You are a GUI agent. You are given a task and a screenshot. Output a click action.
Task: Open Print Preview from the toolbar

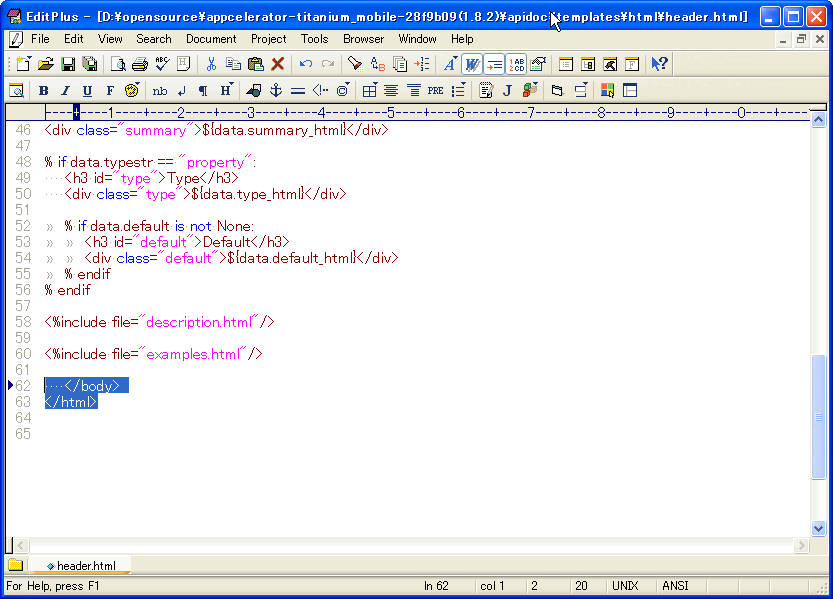click(118, 64)
